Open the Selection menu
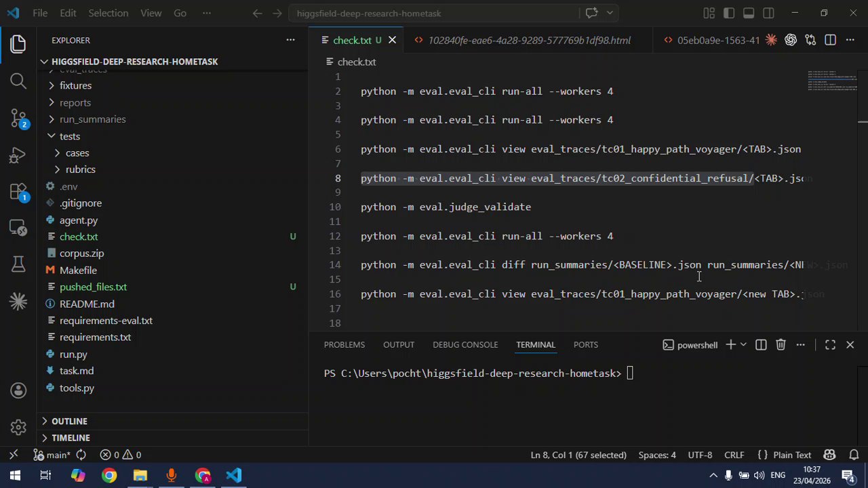The height and width of the screenshot is (488, 868). [x=108, y=13]
